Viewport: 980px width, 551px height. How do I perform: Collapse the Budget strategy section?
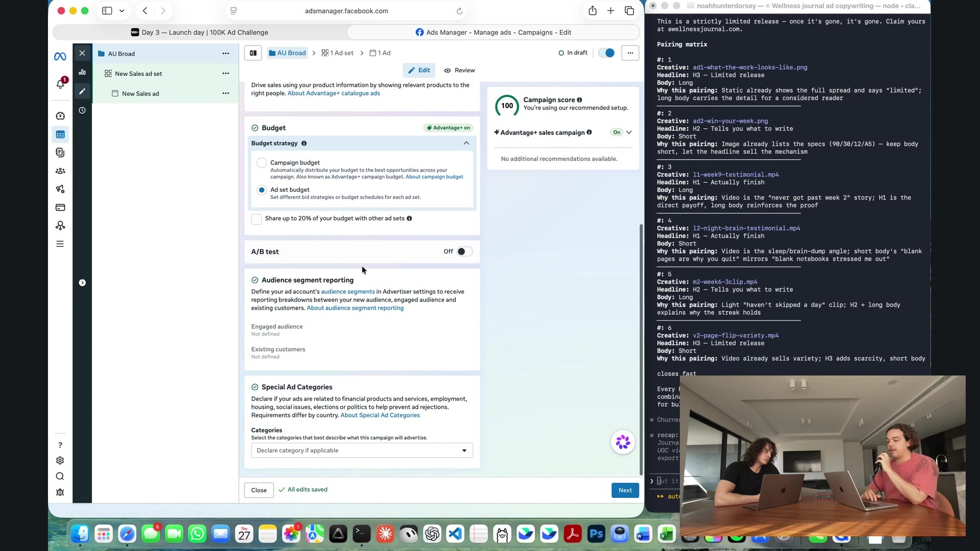pos(466,143)
